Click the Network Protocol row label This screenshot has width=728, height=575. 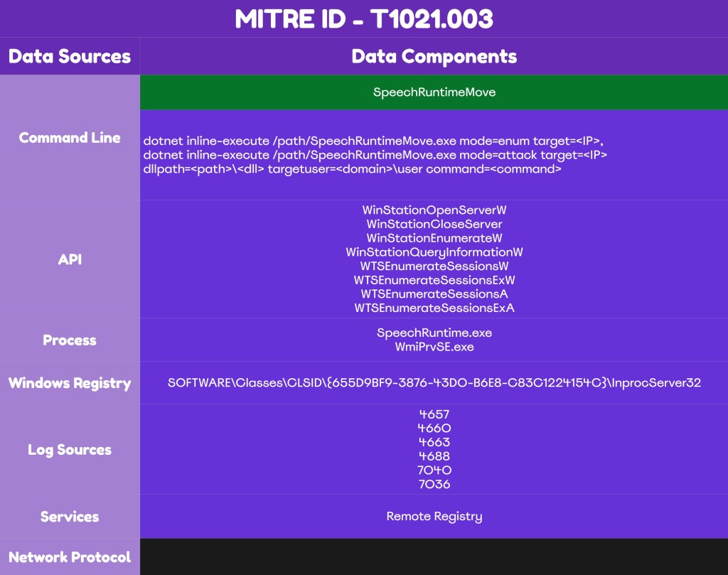tap(70, 557)
